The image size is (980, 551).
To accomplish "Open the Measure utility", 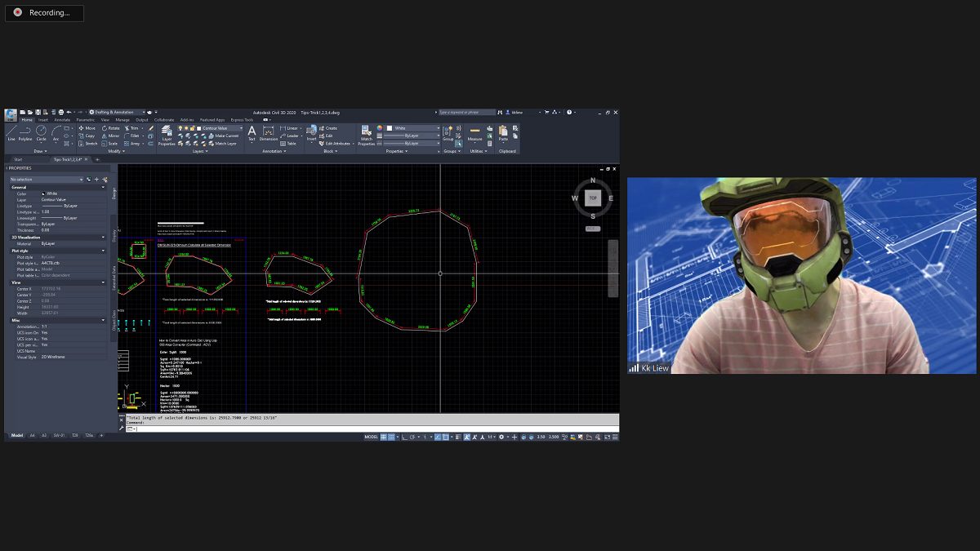I will tap(474, 134).
